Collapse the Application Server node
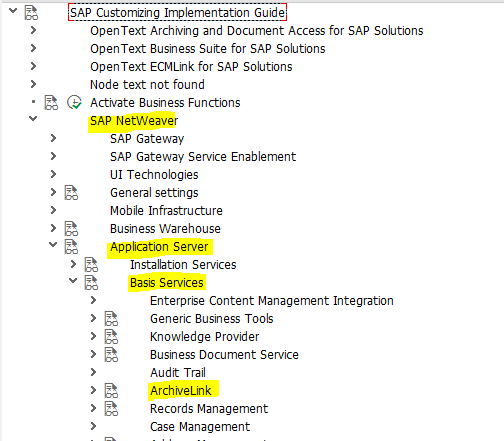 pos(53,244)
